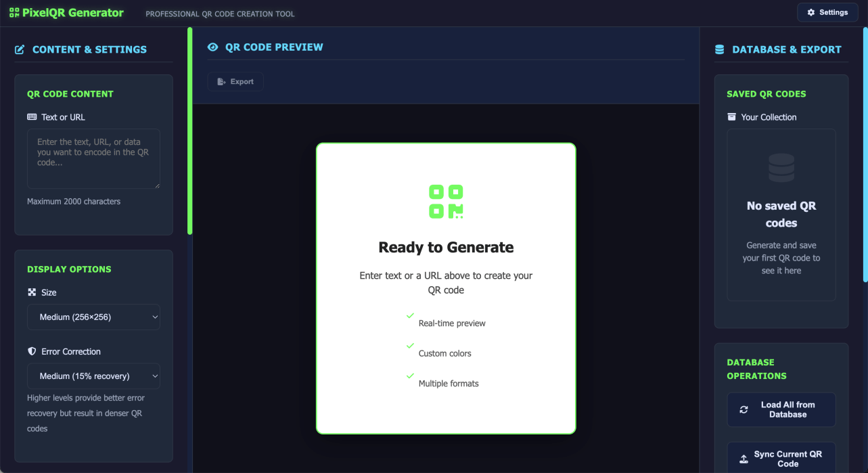This screenshot has width=868, height=473.
Task: Click the database icon beside Database & Export
Action: pos(719,49)
